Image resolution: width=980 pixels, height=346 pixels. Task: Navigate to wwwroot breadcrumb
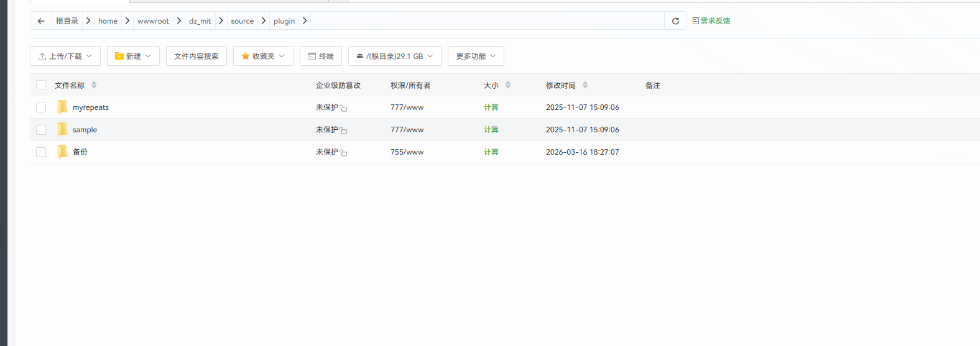pyautogui.click(x=153, y=21)
